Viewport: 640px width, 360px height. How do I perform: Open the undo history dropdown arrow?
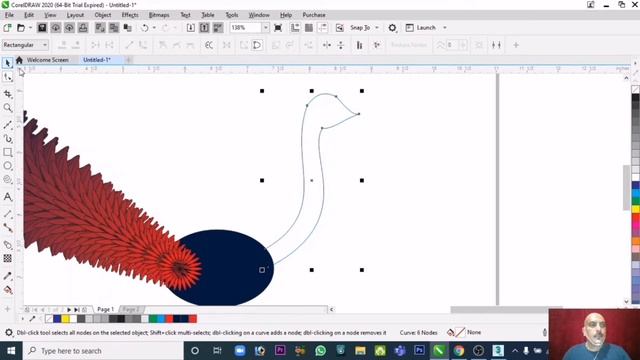pos(154,28)
